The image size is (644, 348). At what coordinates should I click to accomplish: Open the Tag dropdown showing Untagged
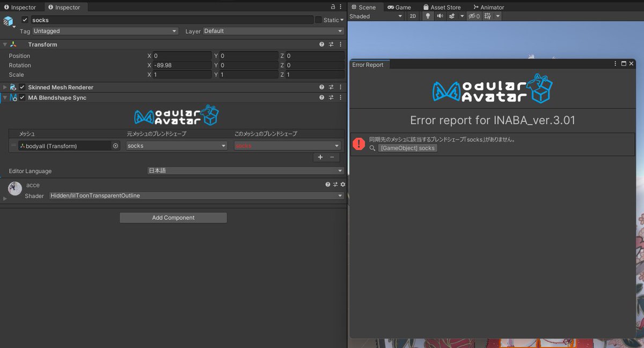click(105, 31)
